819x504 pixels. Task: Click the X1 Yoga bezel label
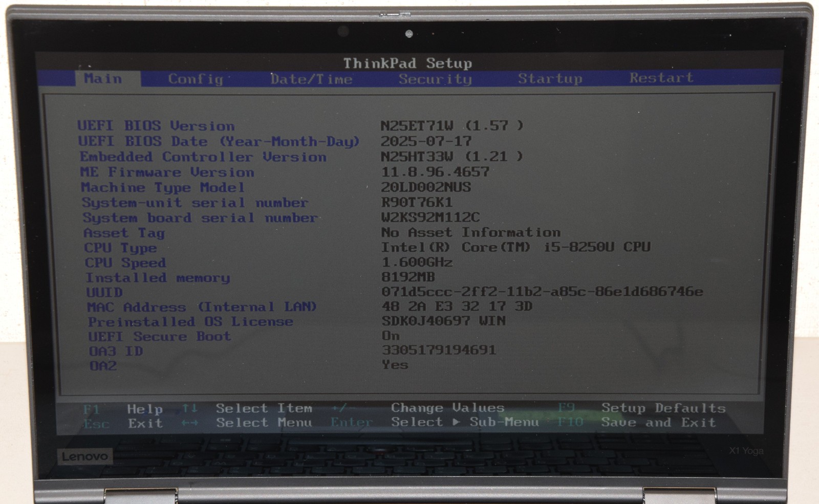point(746,451)
